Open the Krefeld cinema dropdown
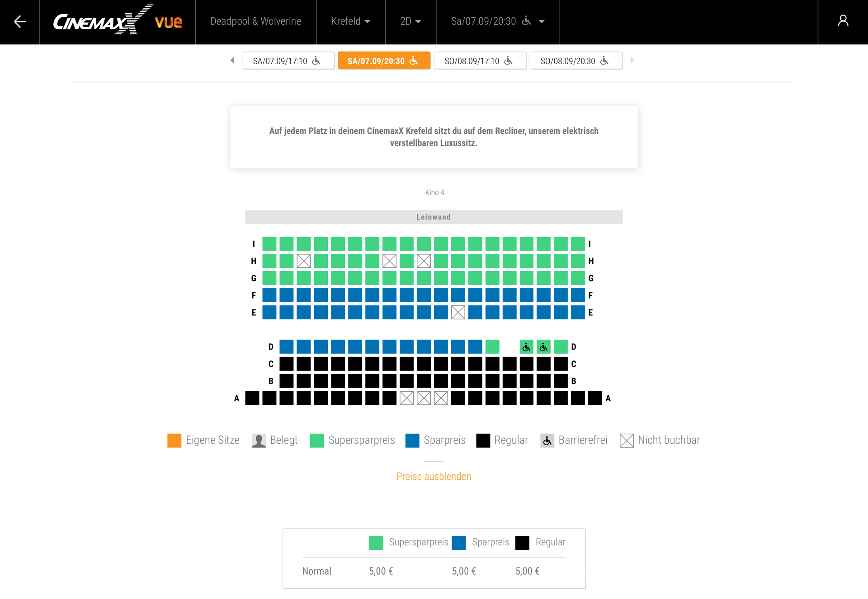868x599 pixels. tap(350, 21)
